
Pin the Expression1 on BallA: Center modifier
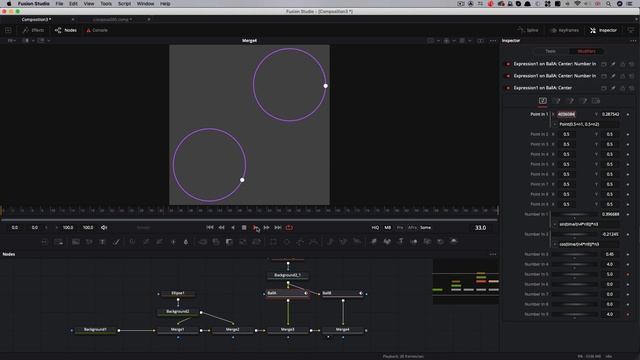[613, 88]
